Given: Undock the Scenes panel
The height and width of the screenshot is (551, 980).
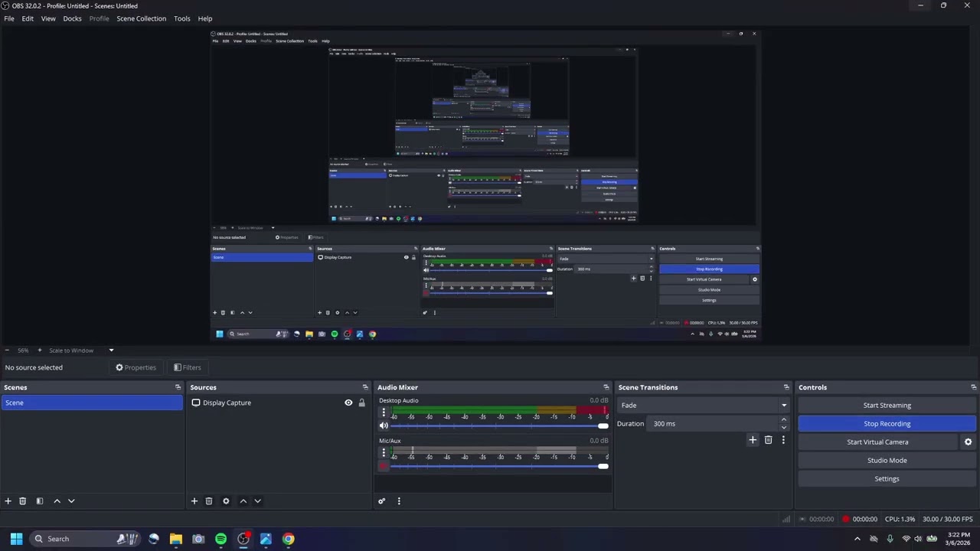Looking at the screenshot, I should [178, 387].
